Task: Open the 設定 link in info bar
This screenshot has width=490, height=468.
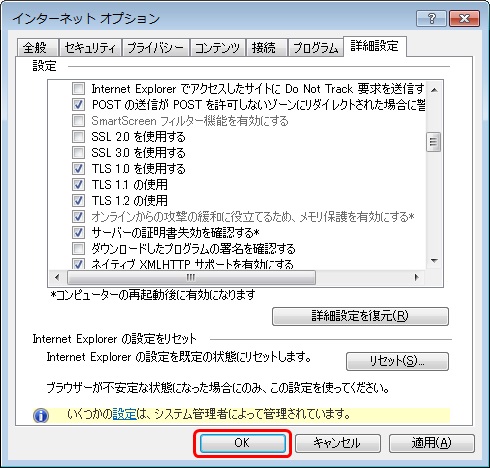Action: [124, 414]
